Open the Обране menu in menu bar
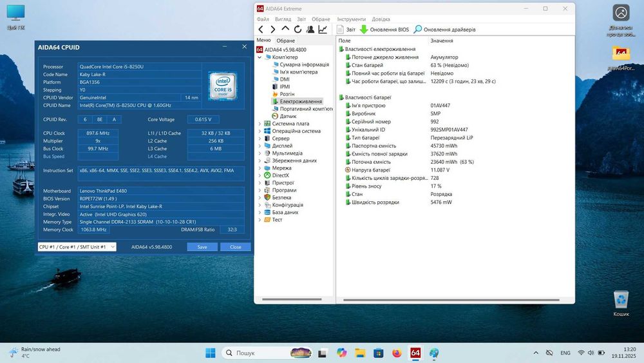644x363 pixels. point(321,19)
